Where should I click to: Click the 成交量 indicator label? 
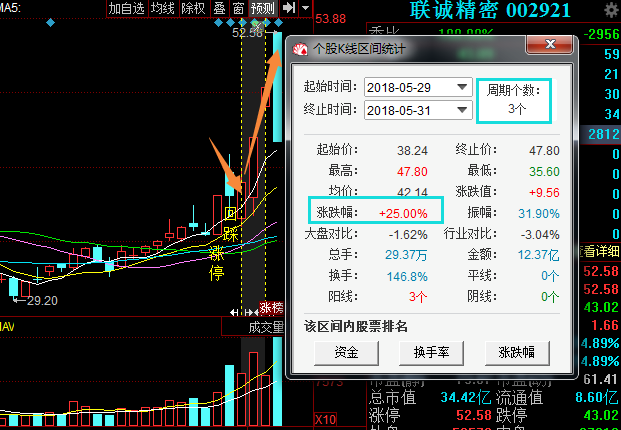[266, 327]
